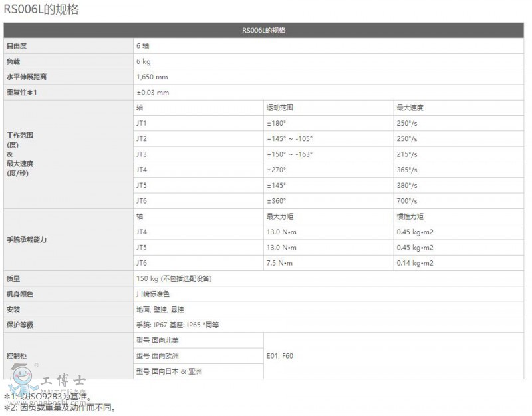The width and height of the screenshot is (532, 416).
Task: Click the speed '380°/s'
Action: coord(407,186)
